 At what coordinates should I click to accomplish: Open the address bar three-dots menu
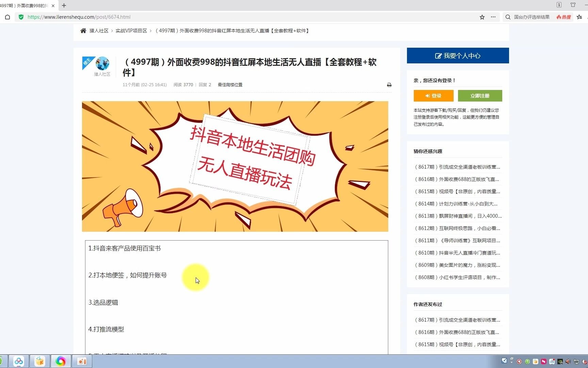493,17
